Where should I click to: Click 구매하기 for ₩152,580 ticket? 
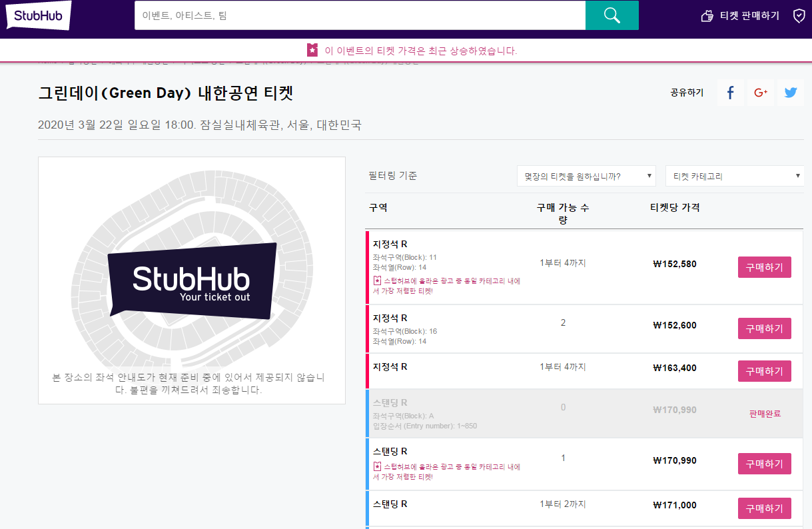coord(764,267)
